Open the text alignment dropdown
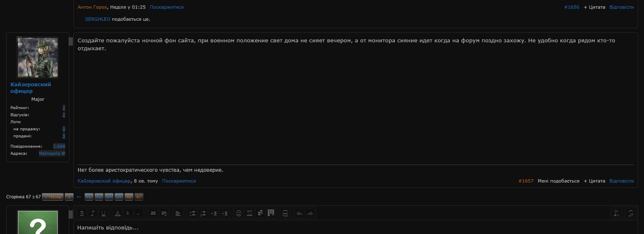This screenshot has height=234, width=644. [x=178, y=213]
